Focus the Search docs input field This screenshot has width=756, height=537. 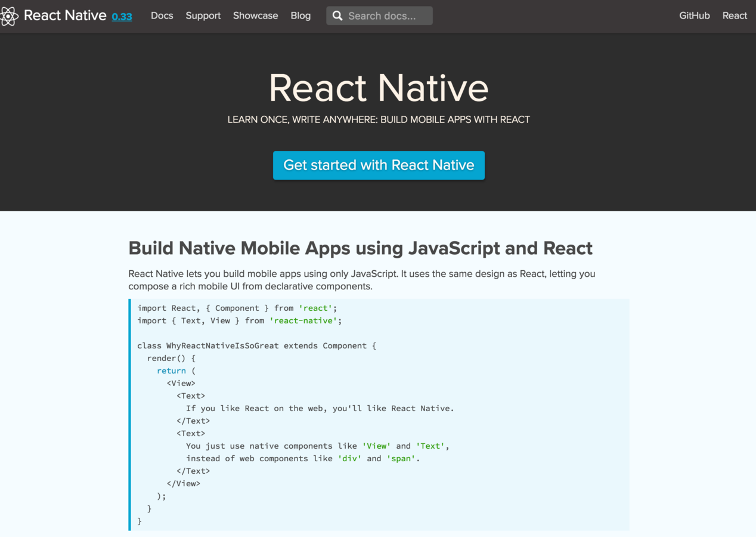379,16
